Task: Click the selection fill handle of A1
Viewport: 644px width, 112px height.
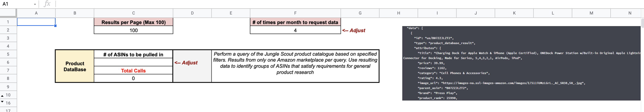Action: (x=55, y=26)
